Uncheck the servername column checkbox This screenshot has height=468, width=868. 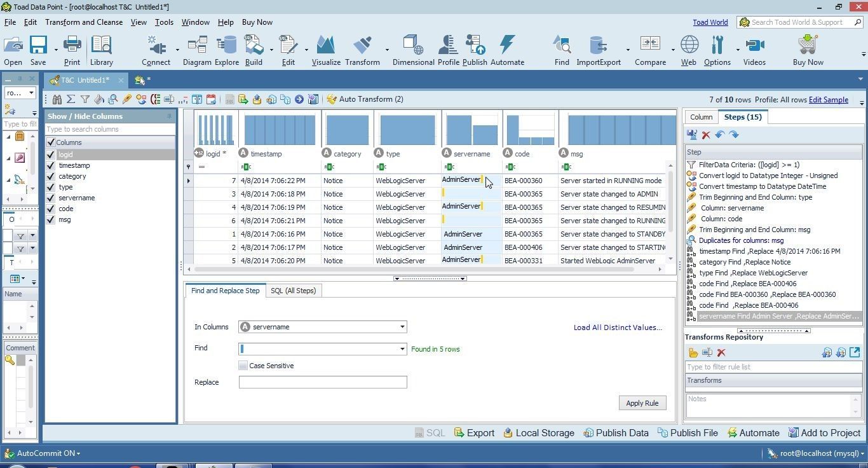pyautogui.click(x=51, y=198)
